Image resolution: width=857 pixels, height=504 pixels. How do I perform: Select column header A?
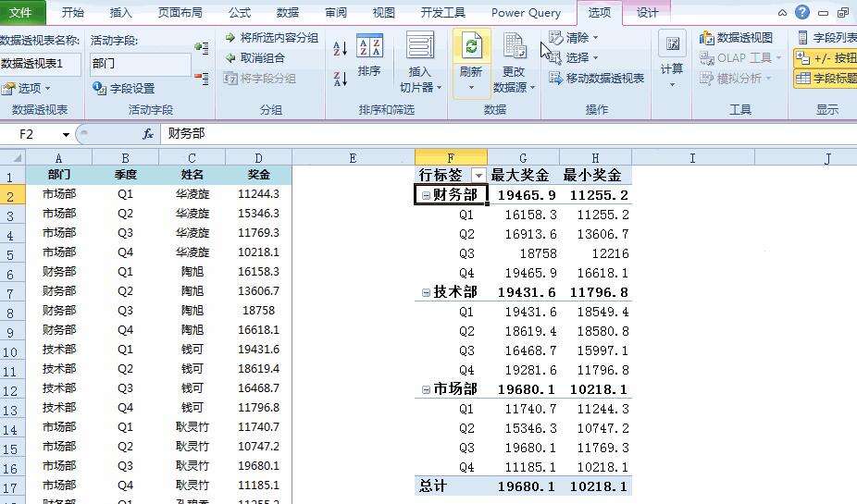tap(58, 158)
